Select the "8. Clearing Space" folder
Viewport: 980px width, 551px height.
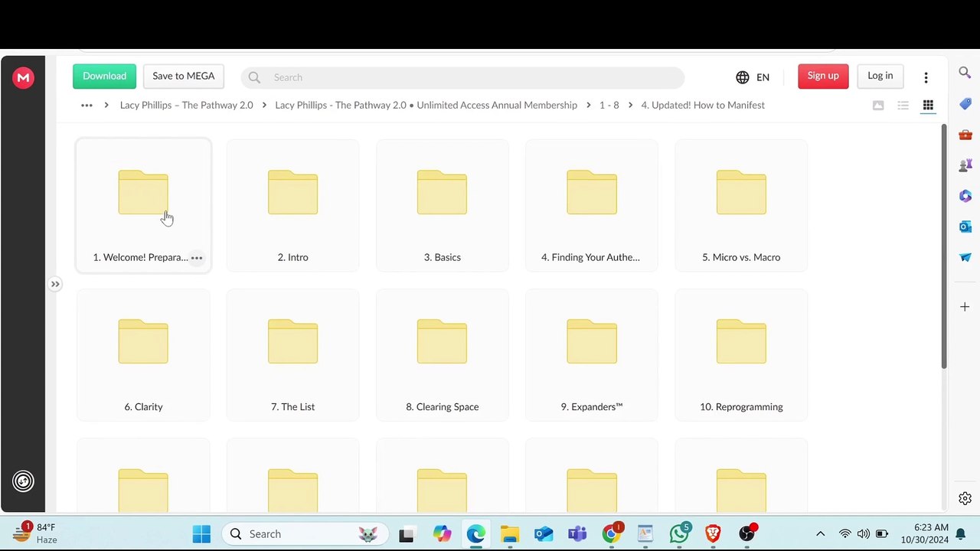point(443,355)
